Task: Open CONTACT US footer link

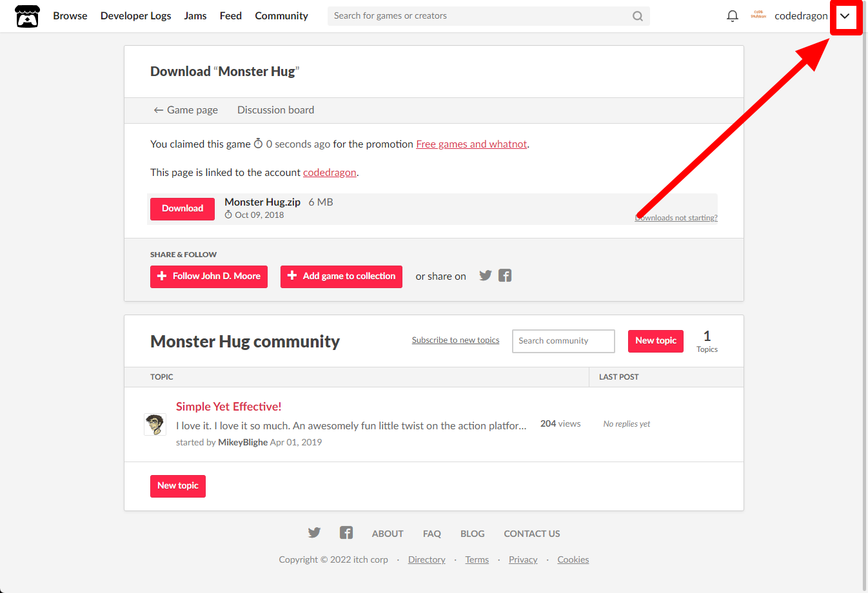Action: tap(532, 534)
